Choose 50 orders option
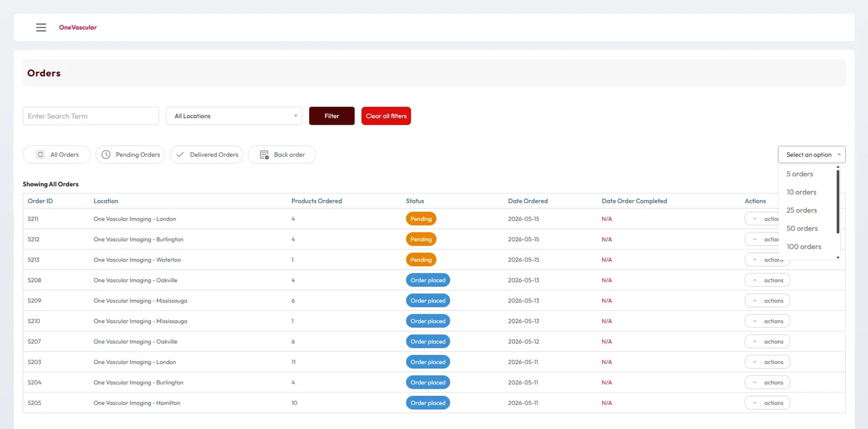The width and height of the screenshot is (868, 429). tap(802, 228)
